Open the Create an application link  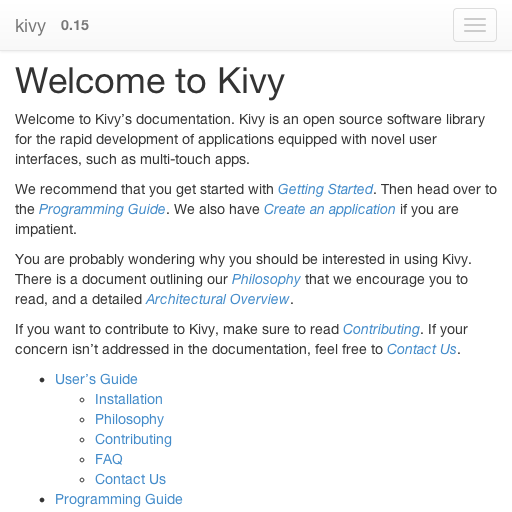pyautogui.click(x=330, y=209)
